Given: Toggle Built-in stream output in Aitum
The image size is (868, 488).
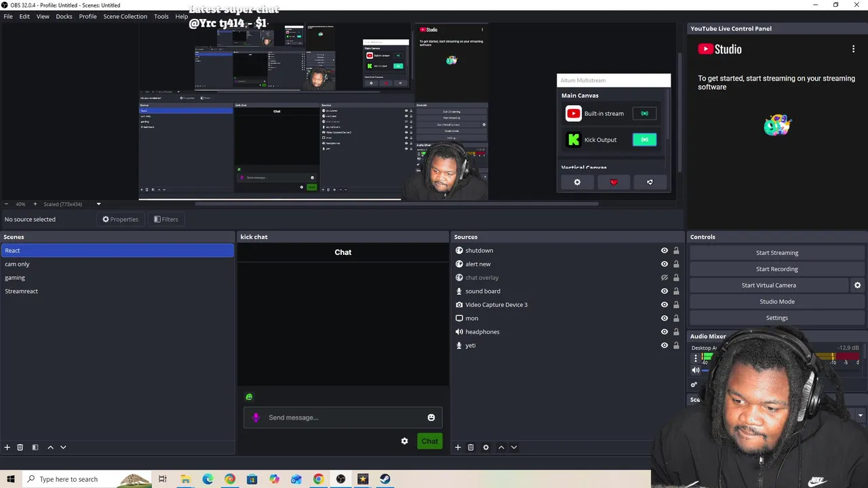Looking at the screenshot, I should click(644, 114).
